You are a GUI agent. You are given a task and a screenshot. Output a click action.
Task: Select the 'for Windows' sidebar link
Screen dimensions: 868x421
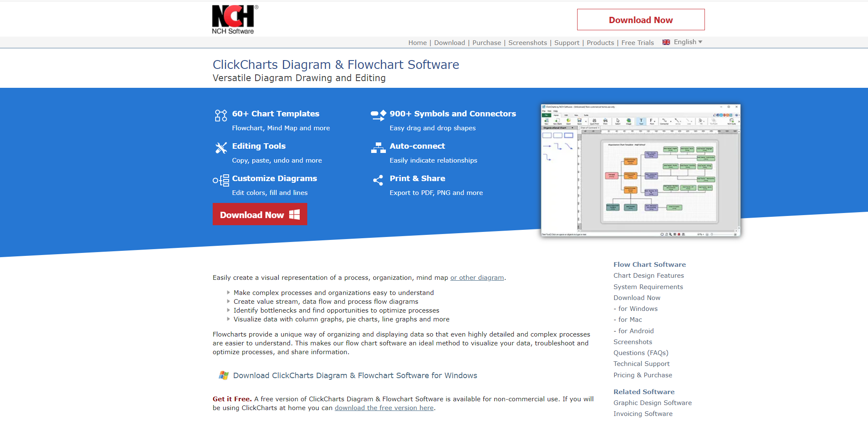click(x=638, y=309)
